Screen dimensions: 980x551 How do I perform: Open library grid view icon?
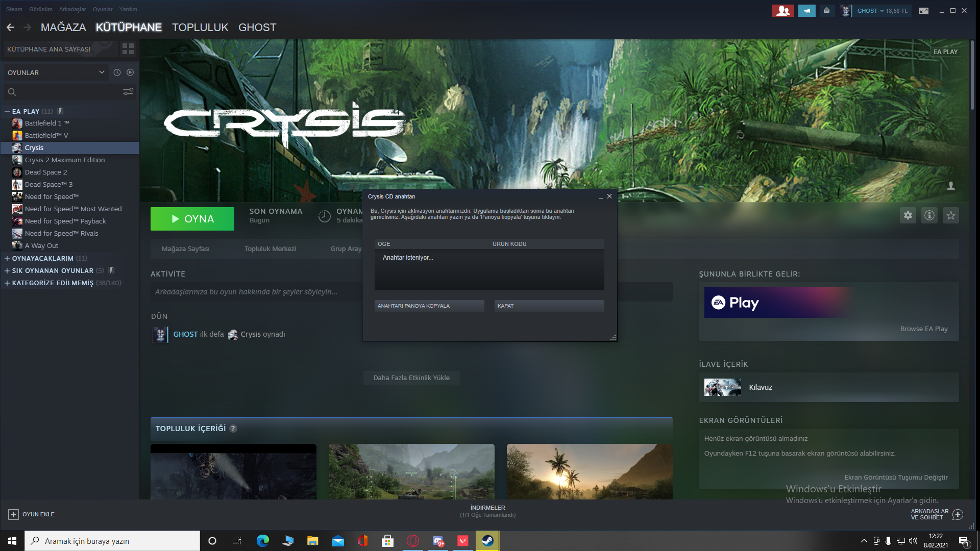point(128,49)
